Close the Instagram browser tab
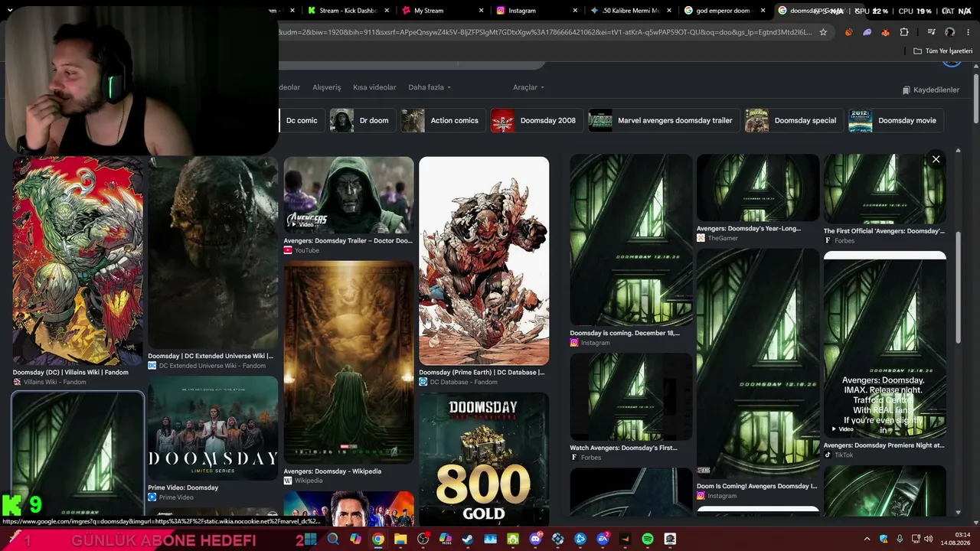This screenshot has width=980, height=551. point(576,11)
